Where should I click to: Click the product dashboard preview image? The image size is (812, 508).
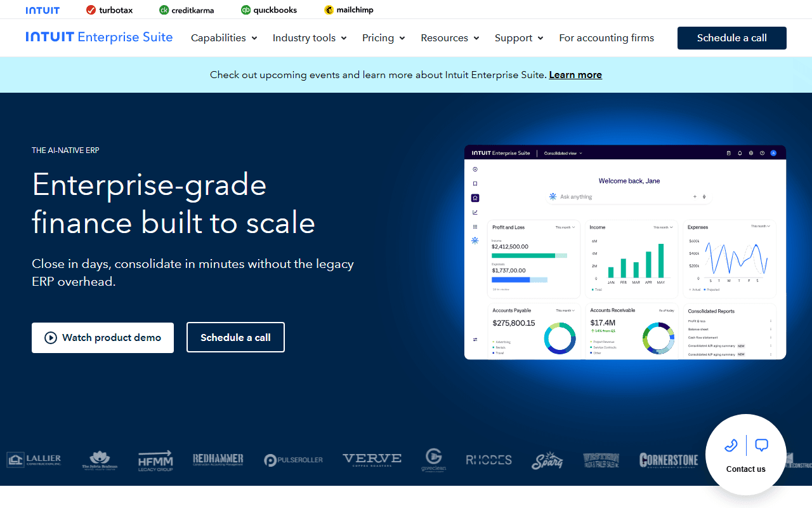(x=625, y=252)
